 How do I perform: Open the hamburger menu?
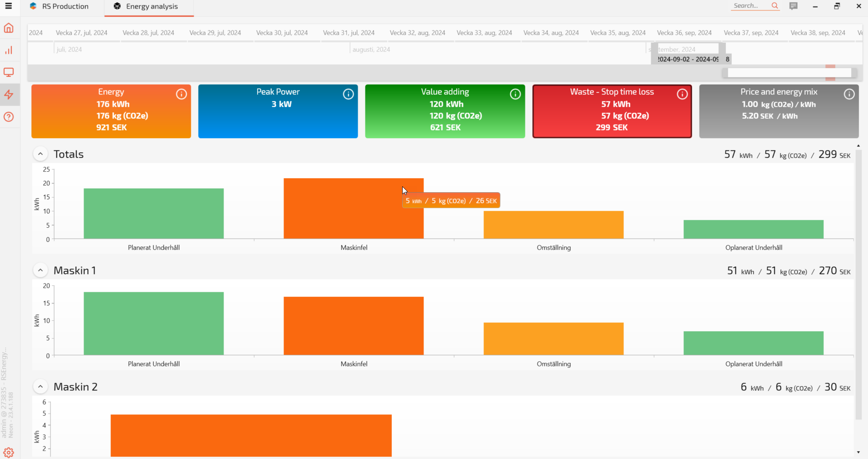coord(9,6)
